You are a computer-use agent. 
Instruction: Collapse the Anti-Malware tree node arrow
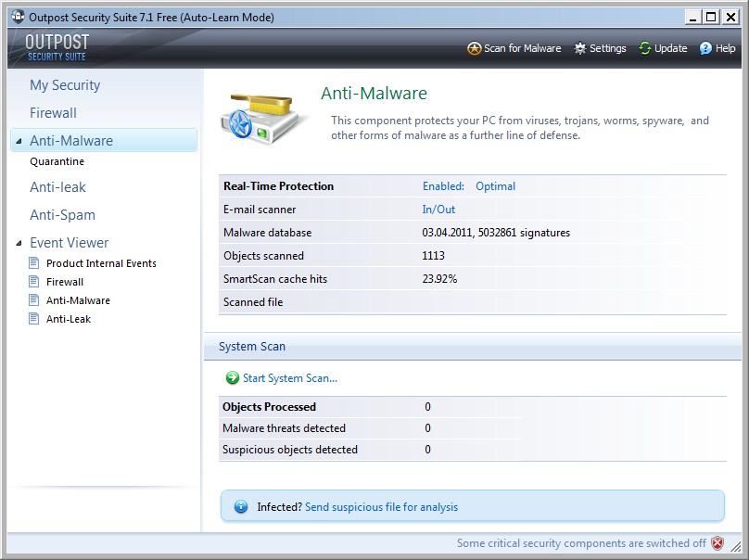(19, 141)
